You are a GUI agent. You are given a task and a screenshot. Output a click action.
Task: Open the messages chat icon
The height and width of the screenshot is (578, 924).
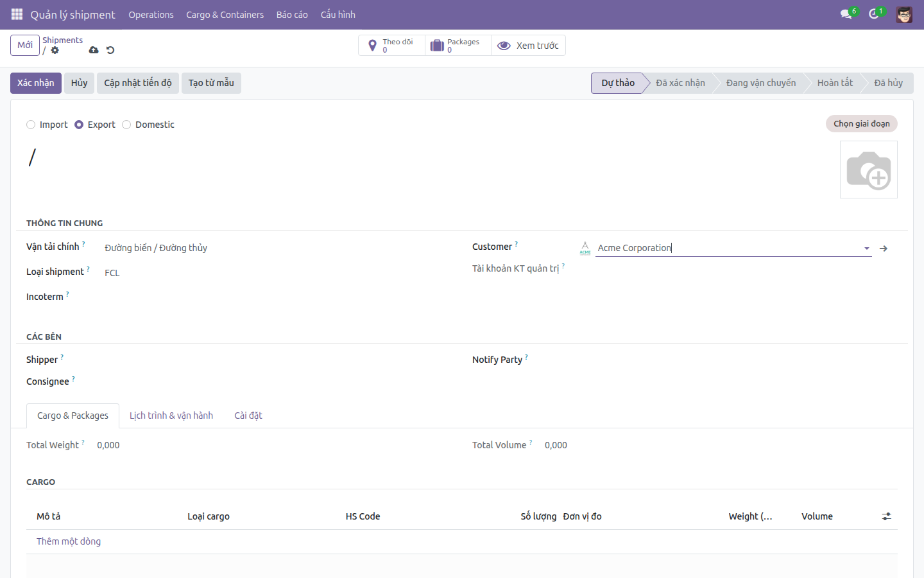click(x=846, y=14)
